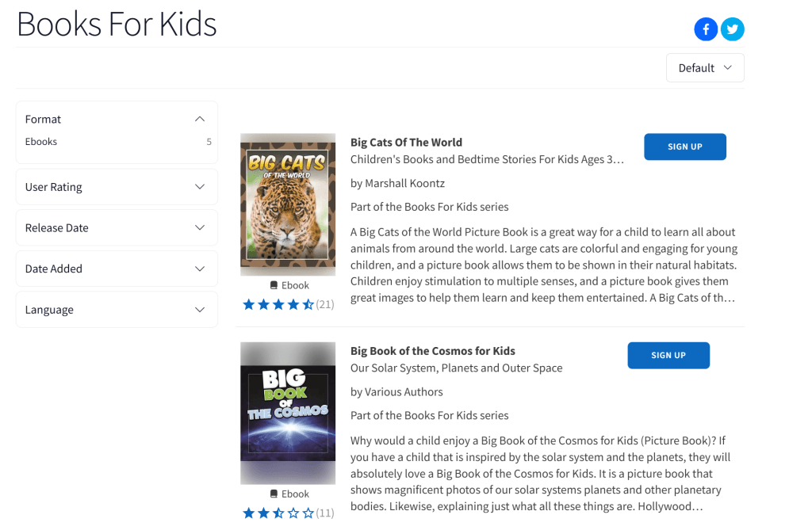
Task: Open Big Book of the Cosmos title link
Action: pos(432,351)
